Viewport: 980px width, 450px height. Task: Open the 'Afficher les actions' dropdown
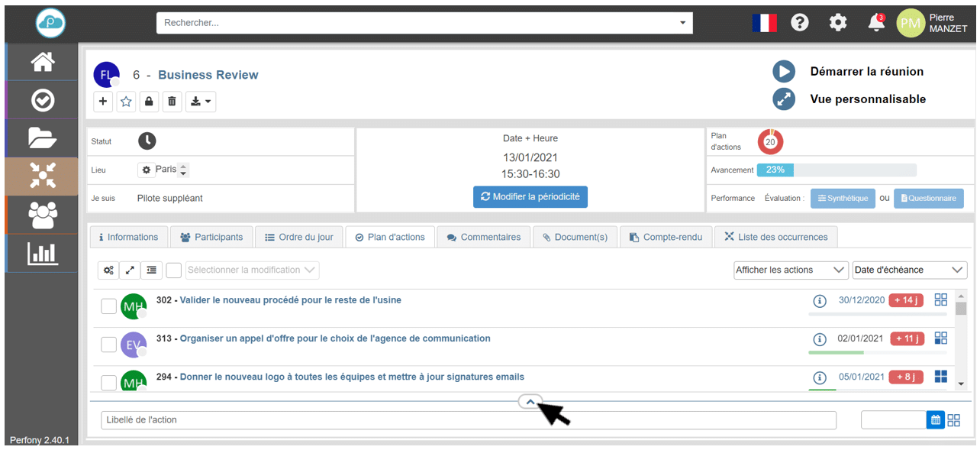pyautogui.click(x=791, y=270)
